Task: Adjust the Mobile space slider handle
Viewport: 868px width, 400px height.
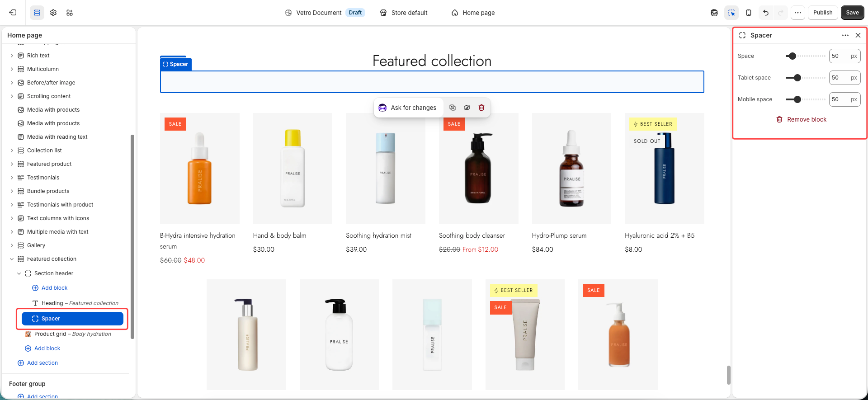Action: tap(797, 99)
